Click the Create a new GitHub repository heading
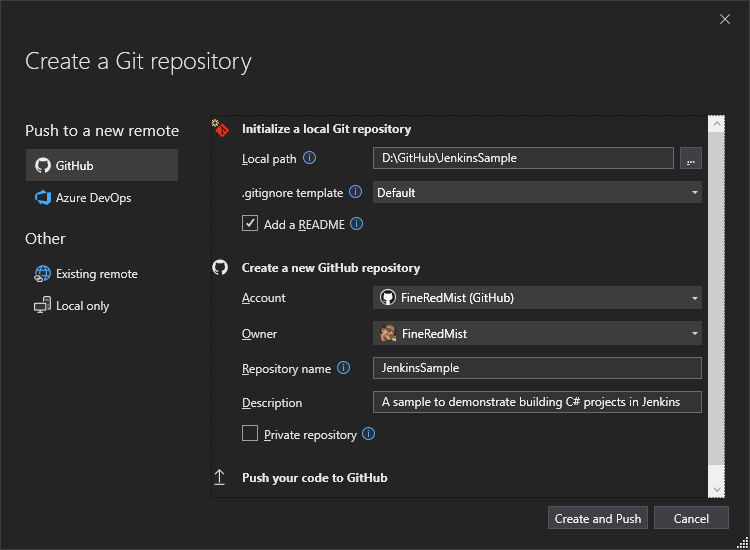This screenshot has height=550, width=750. click(x=331, y=268)
